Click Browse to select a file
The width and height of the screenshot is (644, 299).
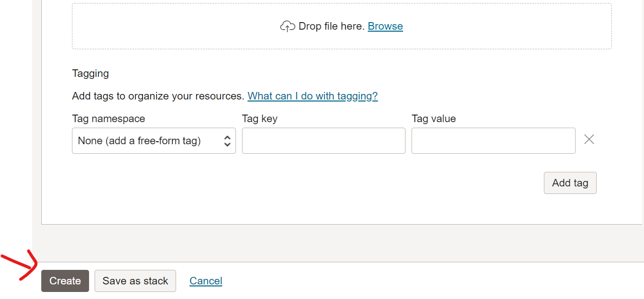coord(385,26)
